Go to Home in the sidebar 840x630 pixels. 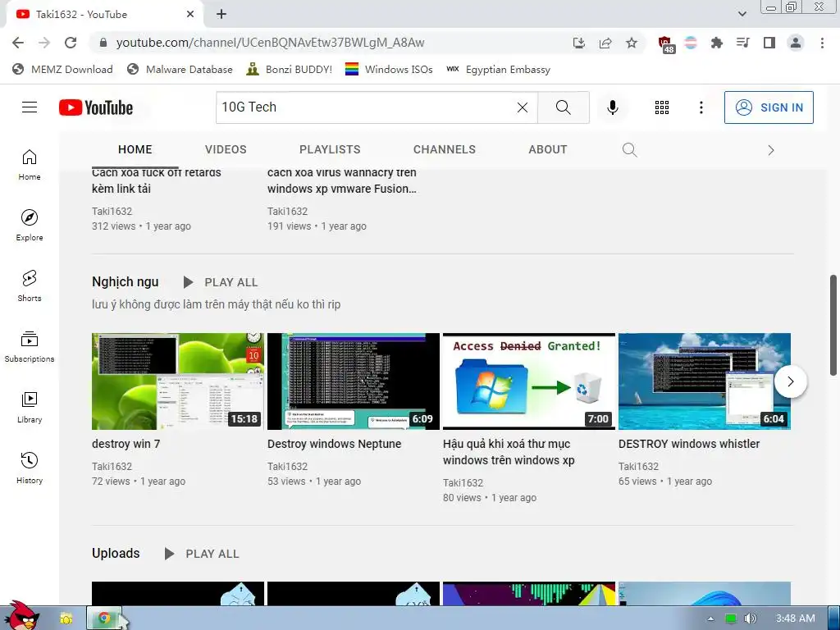pos(30,164)
